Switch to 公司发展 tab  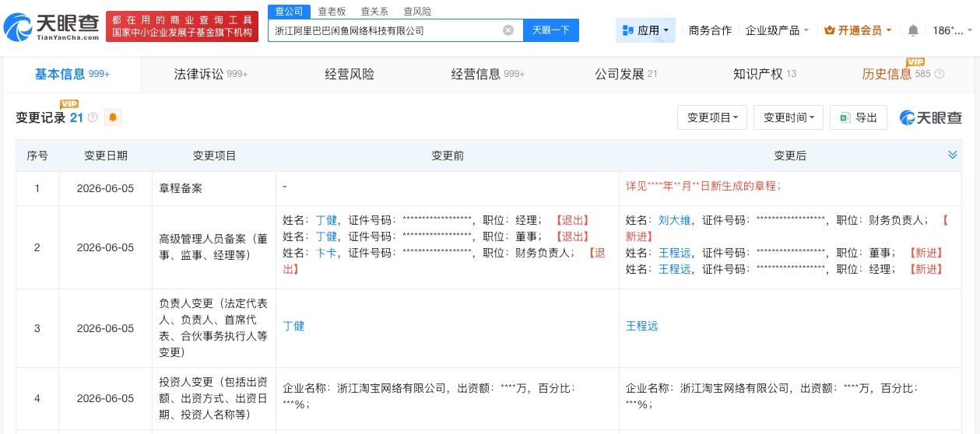tap(626, 74)
